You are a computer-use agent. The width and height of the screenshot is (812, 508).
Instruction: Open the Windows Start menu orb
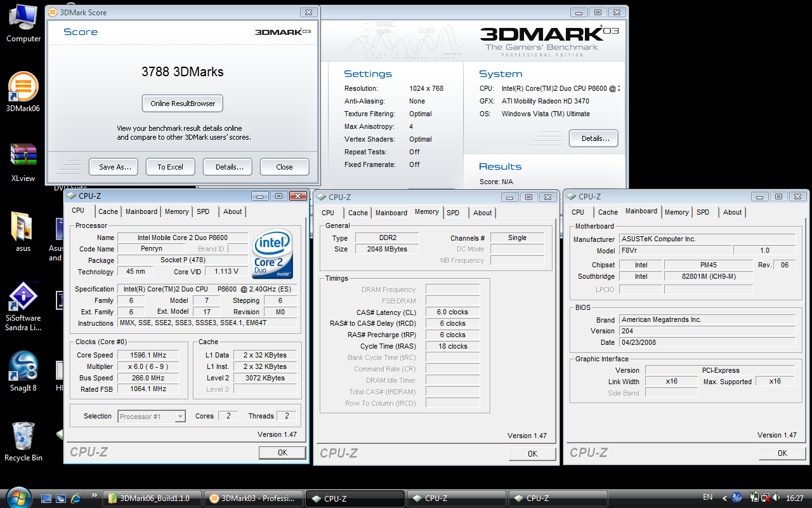pos(17,497)
